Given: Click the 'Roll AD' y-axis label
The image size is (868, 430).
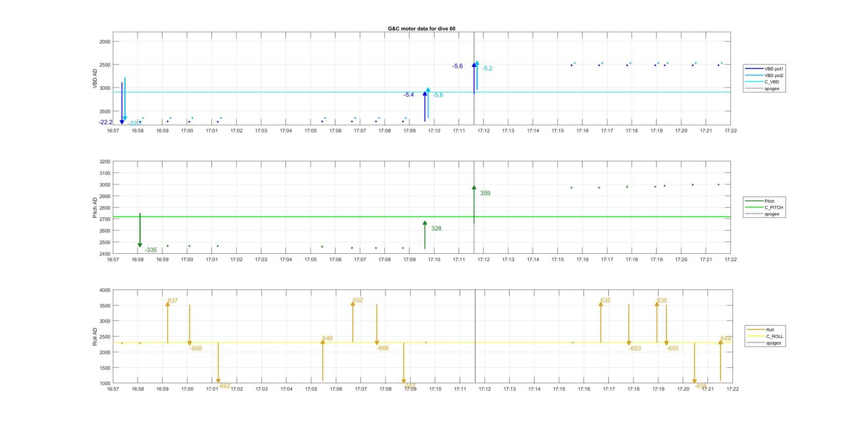Looking at the screenshot, I should point(95,337).
